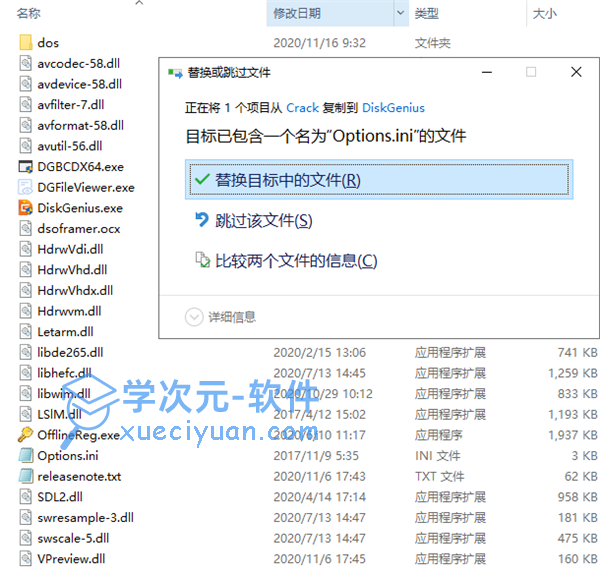Sort file list by 大小 column
The height and width of the screenshot is (575, 600).
coord(545,14)
